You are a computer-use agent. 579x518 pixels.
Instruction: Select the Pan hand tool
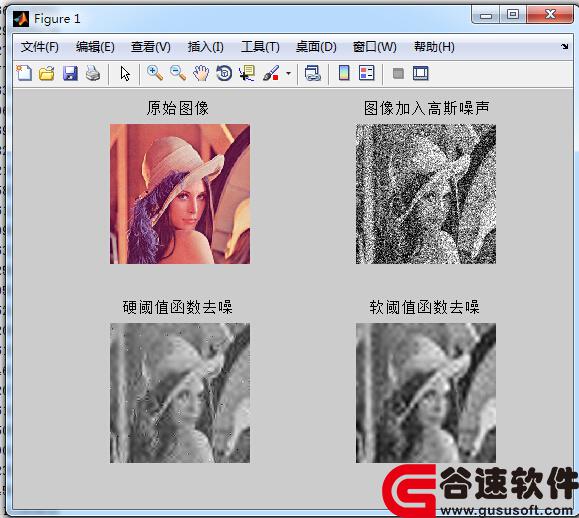point(201,73)
